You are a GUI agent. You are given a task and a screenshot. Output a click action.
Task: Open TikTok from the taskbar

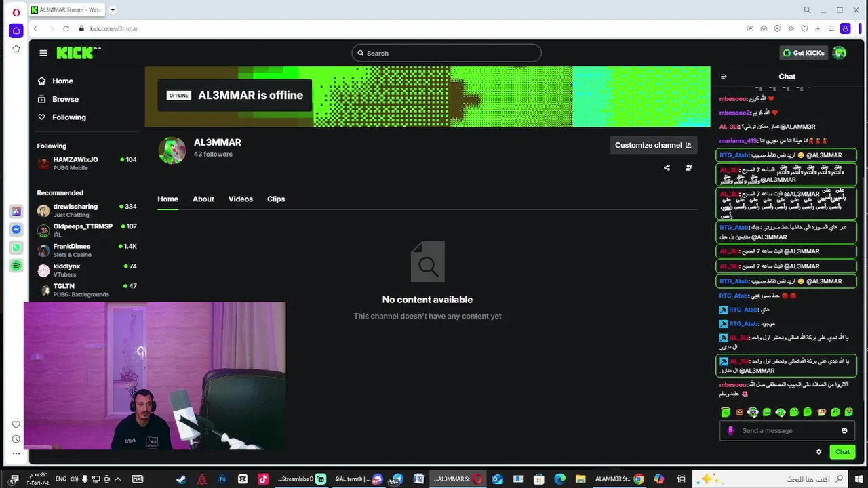(263, 479)
